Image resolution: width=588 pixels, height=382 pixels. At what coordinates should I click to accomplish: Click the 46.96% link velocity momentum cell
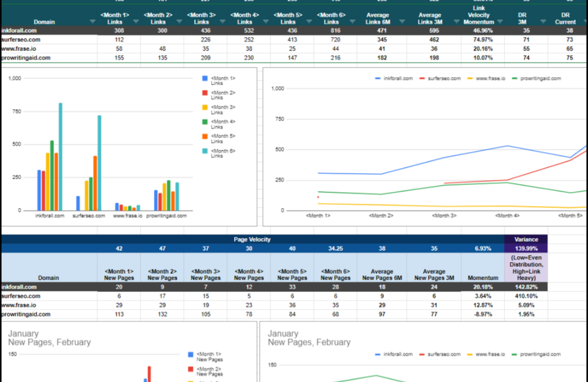[483, 31]
